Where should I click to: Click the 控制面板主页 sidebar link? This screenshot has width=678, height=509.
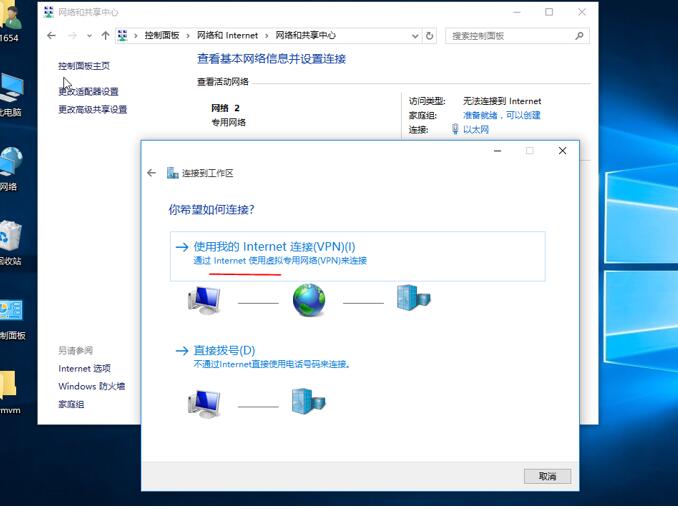(84, 66)
